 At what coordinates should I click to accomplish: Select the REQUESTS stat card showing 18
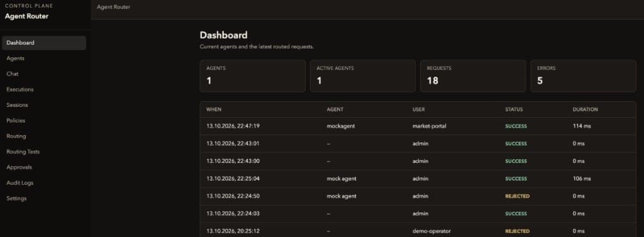(x=473, y=76)
